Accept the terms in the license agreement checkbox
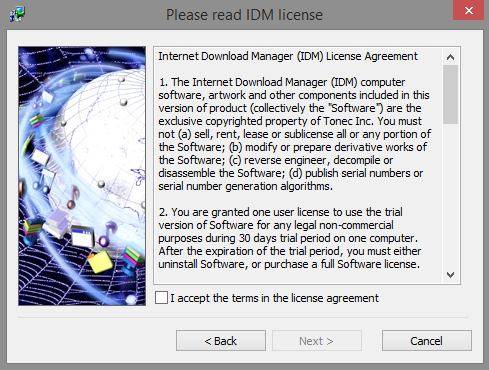Viewport: 489px width, 370px height. [x=161, y=298]
